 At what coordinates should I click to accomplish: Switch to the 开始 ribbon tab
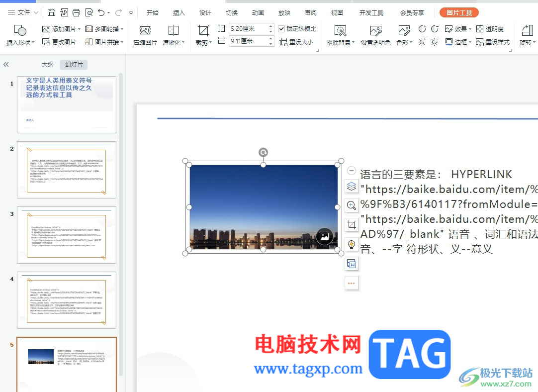coord(152,13)
